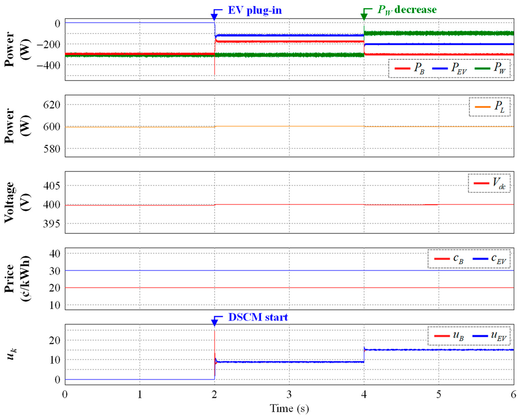
Task: Click the DSCM start annotation text
Action: (258, 317)
